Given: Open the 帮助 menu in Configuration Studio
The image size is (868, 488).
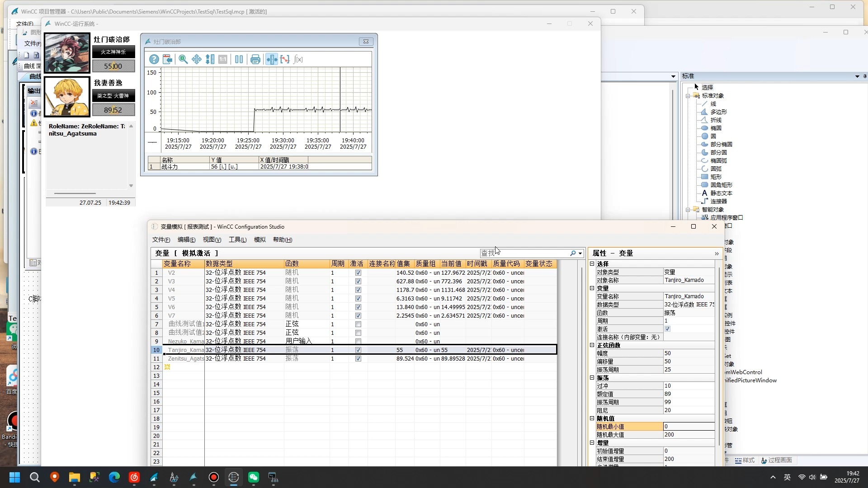Looking at the screenshot, I should click(x=283, y=239).
